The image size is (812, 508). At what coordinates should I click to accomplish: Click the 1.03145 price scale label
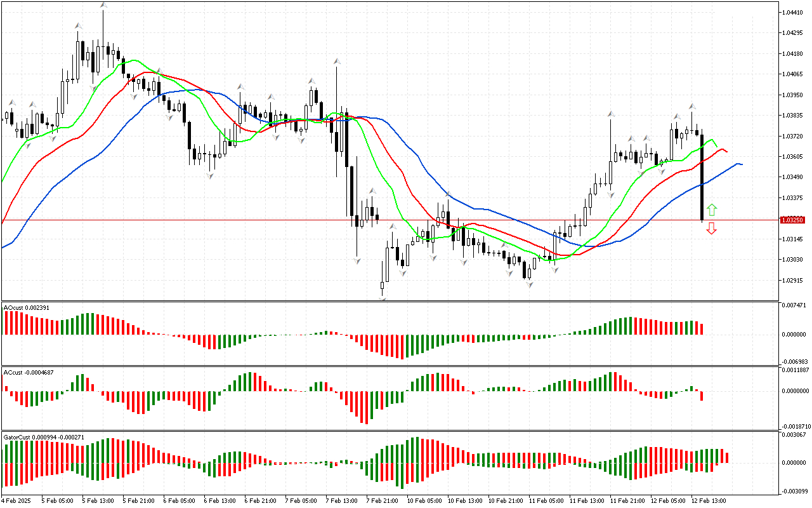[x=792, y=239]
